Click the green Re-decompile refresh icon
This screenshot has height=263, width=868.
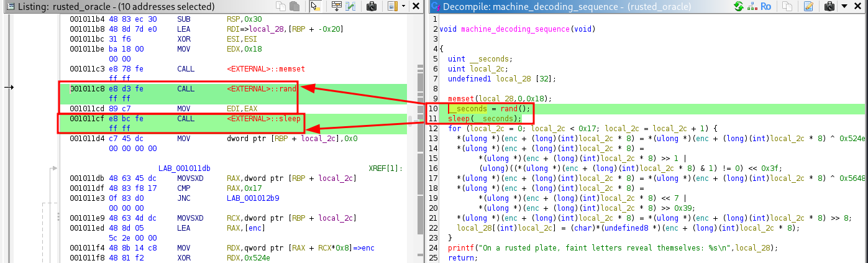[x=739, y=7]
